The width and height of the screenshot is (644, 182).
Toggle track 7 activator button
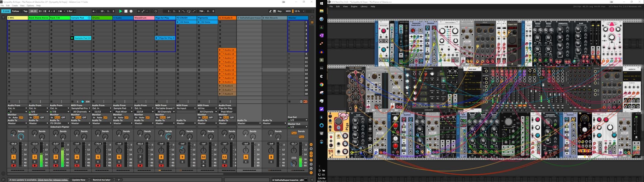click(x=140, y=157)
